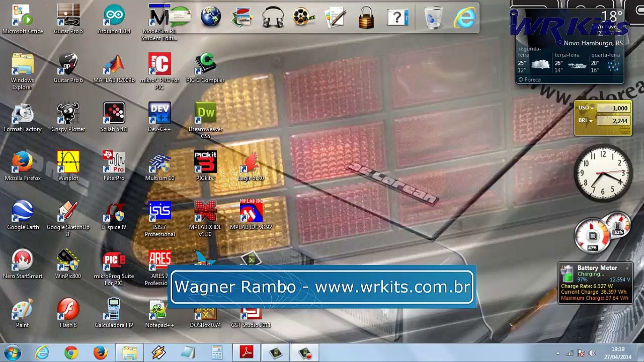Open the LTspice IV shortcut
Viewport: 644px width, 362px height.
click(114, 215)
